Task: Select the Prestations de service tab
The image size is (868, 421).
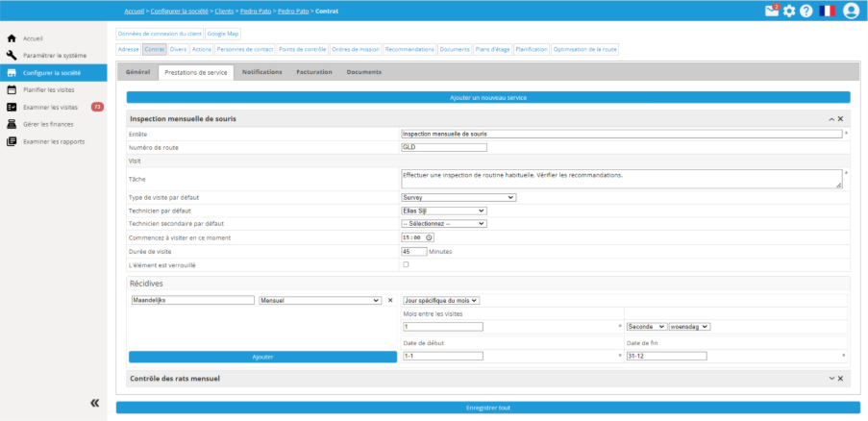Action: (196, 72)
